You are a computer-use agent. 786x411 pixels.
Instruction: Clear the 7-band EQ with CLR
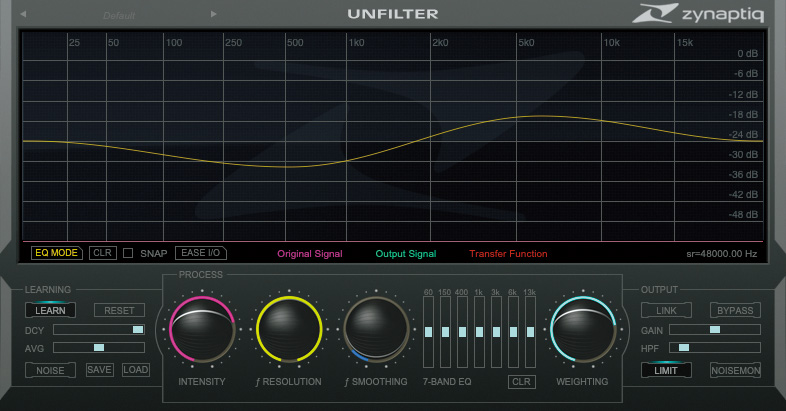(521, 381)
